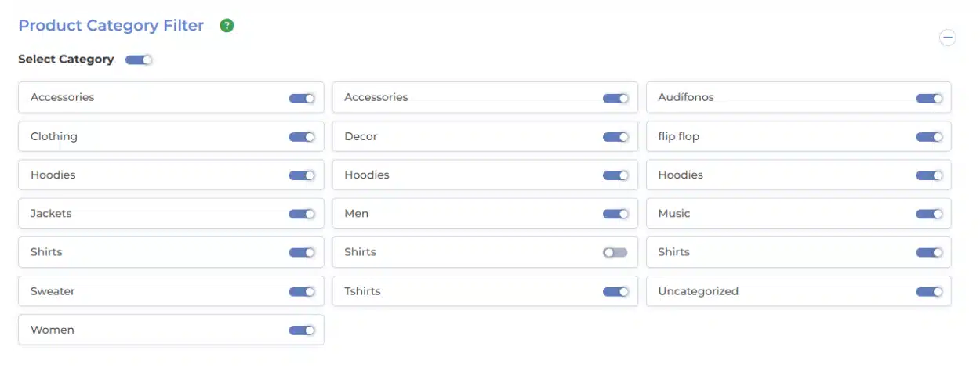Image resolution: width=980 pixels, height=368 pixels.
Task: Disable the Decor category toggle
Action: pos(615,136)
